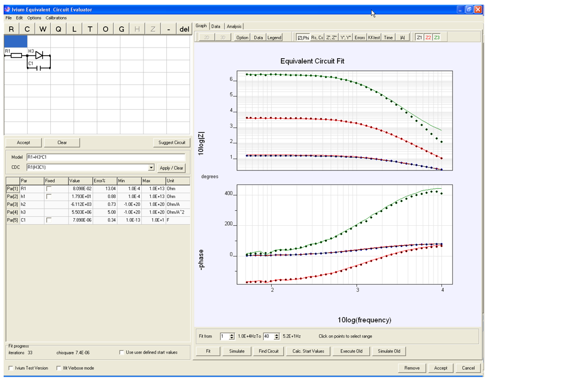The height and width of the screenshot is (384, 588).
Task: Enable Use user defined start values
Action: (121, 352)
